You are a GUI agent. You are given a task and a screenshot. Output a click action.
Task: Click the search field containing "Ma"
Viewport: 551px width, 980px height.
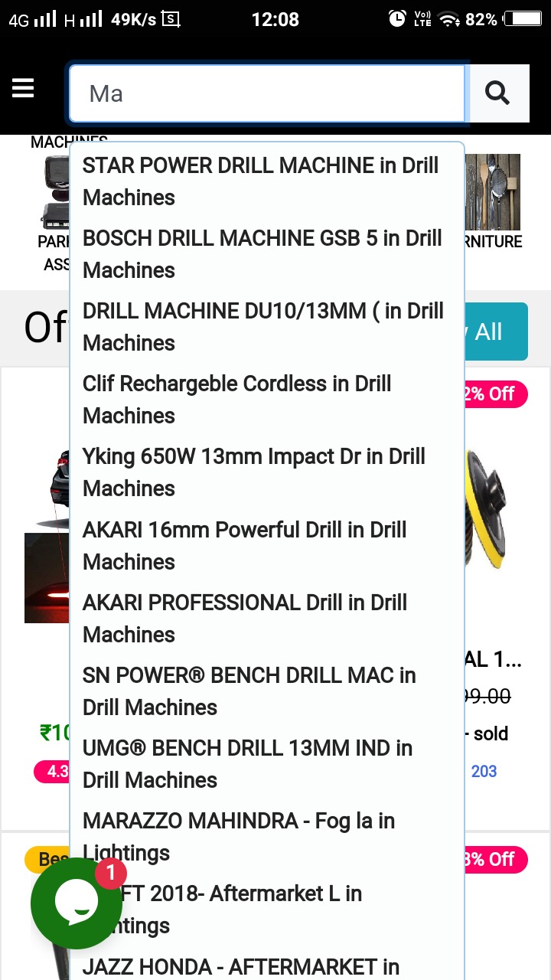click(x=266, y=93)
